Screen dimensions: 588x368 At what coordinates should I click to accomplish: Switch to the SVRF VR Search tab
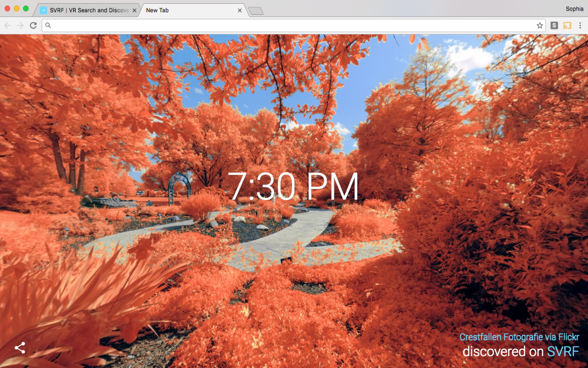(x=87, y=10)
